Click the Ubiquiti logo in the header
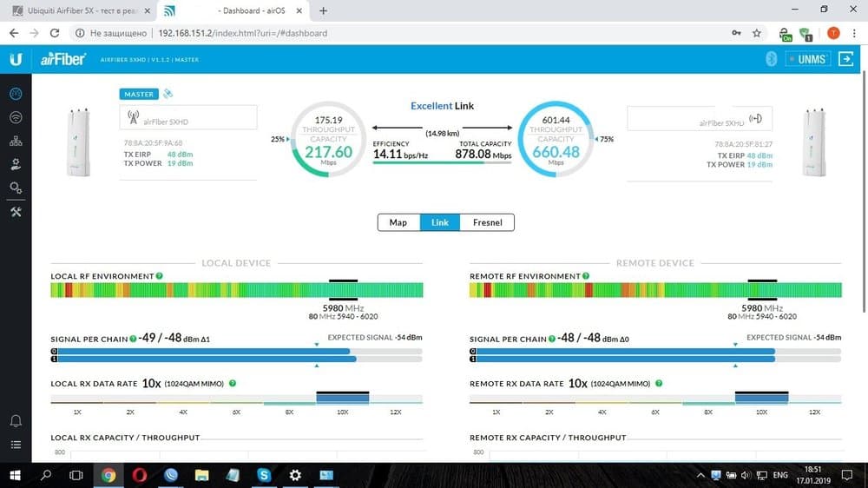868x488 pixels. (16, 59)
